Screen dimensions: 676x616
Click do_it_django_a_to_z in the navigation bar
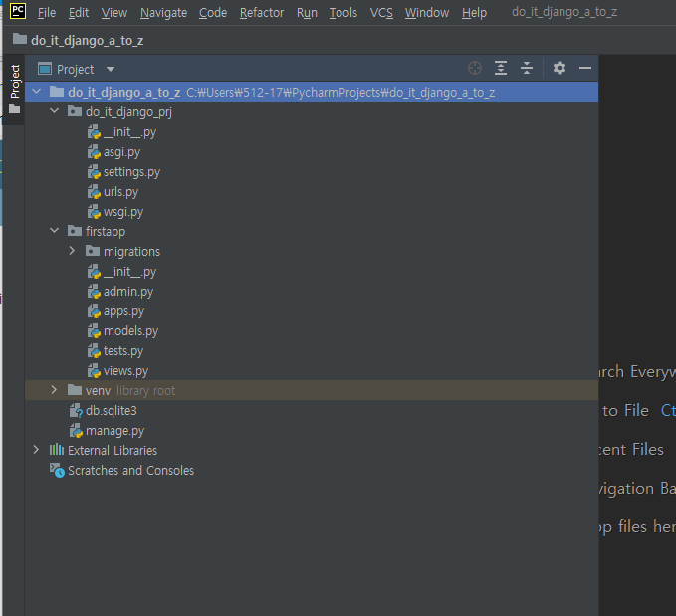click(87, 41)
